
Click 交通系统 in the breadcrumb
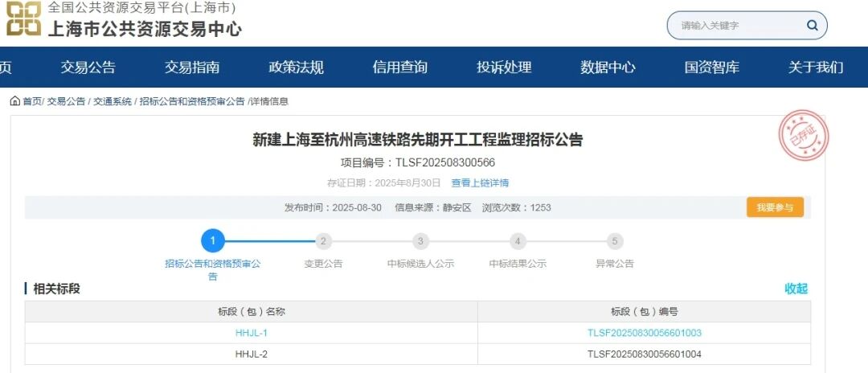pos(112,101)
